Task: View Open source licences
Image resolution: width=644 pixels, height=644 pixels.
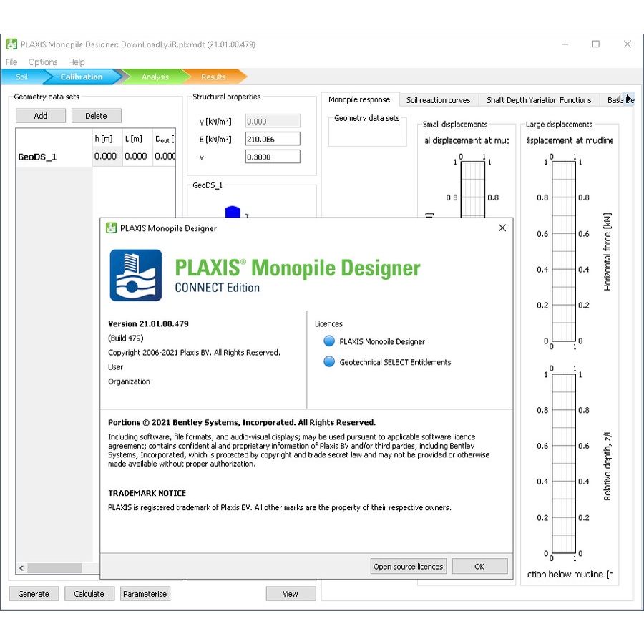Action: click(408, 566)
